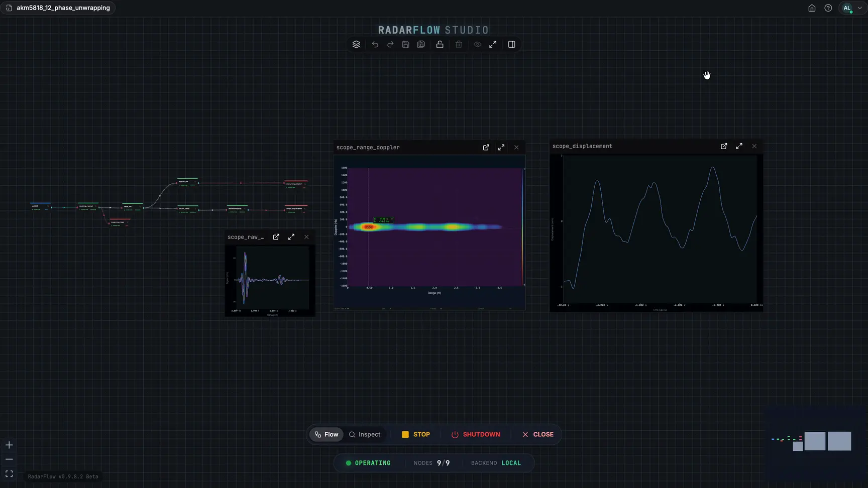
Task: Click the fullscreen expand arrows in the toolbar
Action: [493, 44]
